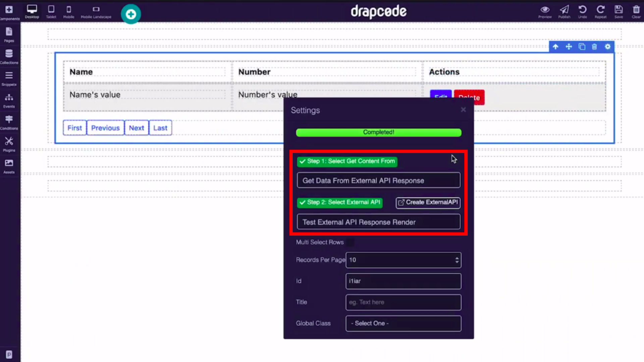
Task: Open Events in the left sidebar
Action: [x=9, y=101]
